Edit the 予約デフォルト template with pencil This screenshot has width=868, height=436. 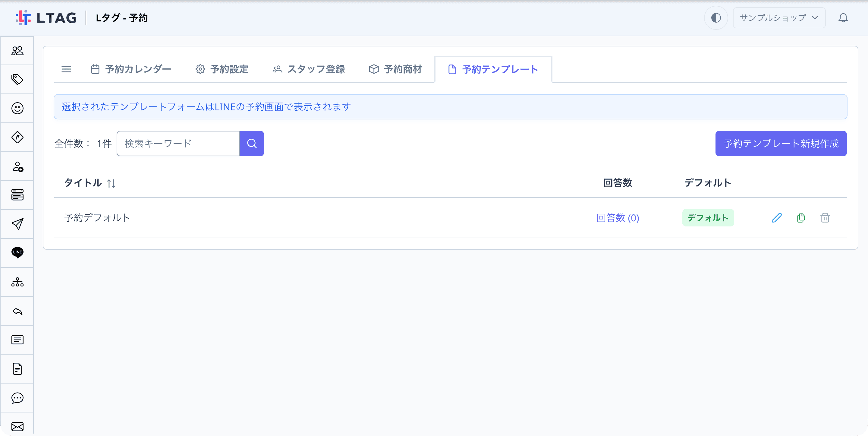[x=777, y=218]
